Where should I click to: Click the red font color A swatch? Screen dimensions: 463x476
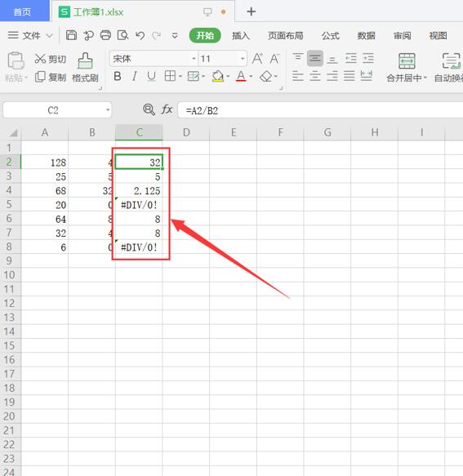(x=241, y=76)
